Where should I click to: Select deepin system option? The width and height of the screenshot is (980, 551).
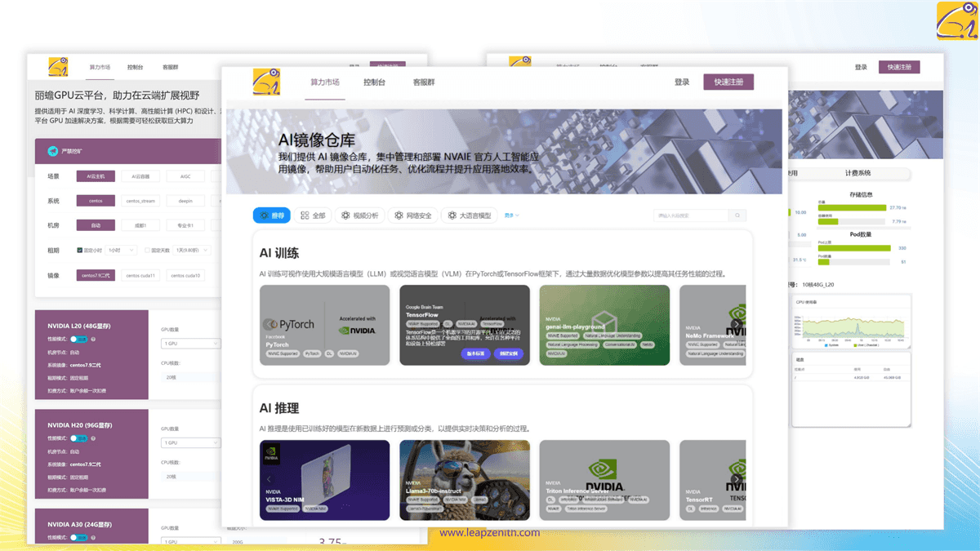pyautogui.click(x=185, y=200)
